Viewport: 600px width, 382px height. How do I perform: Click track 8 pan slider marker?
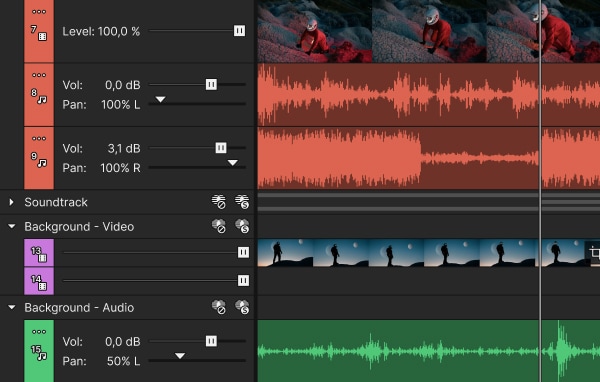[x=160, y=100]
